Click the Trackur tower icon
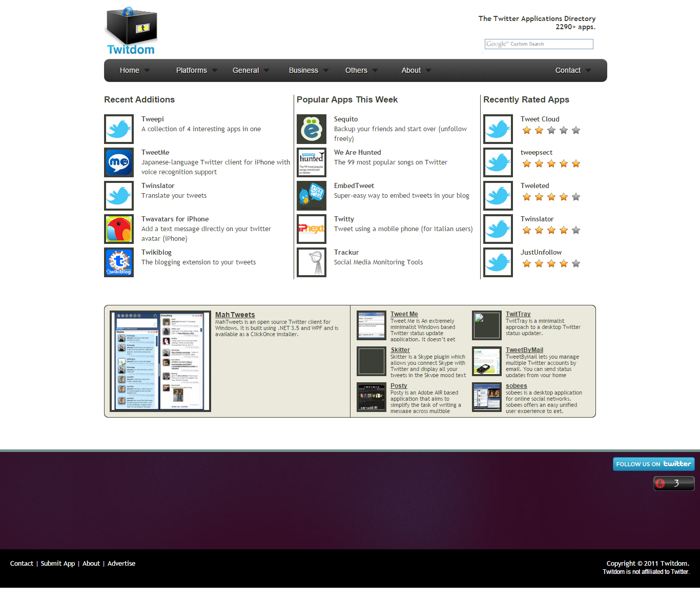Viewport: 700px width, 598px height. pyautogui.click(x=312, y=262)
